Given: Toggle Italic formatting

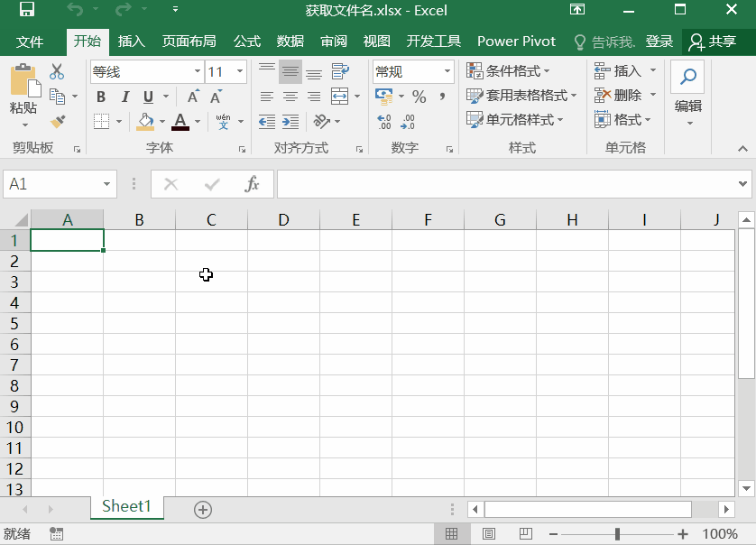Looking at the screenshot, I should (124, 97).
